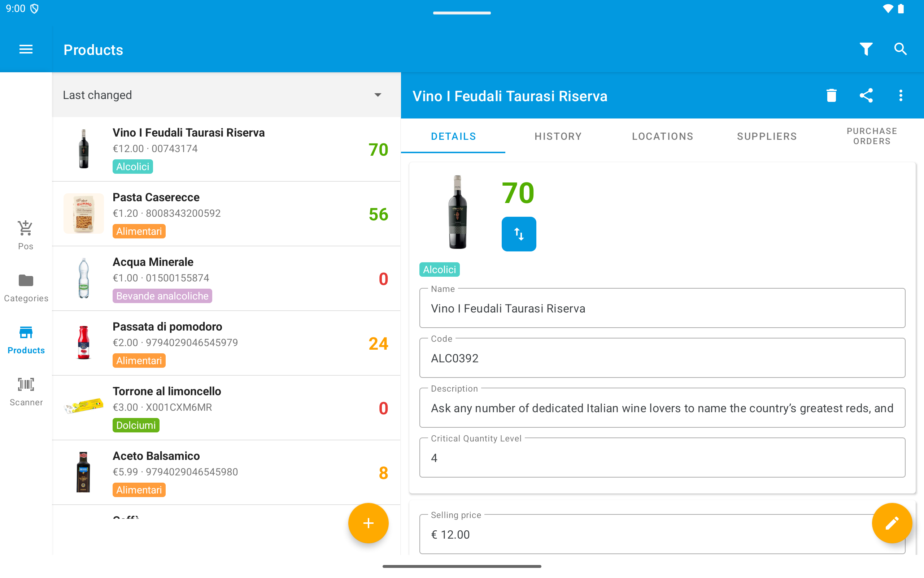Image resolution: width=924 pixels, height=578 pixels.
Task: Switch to the Details tab
Action: (x=453, y=137)
